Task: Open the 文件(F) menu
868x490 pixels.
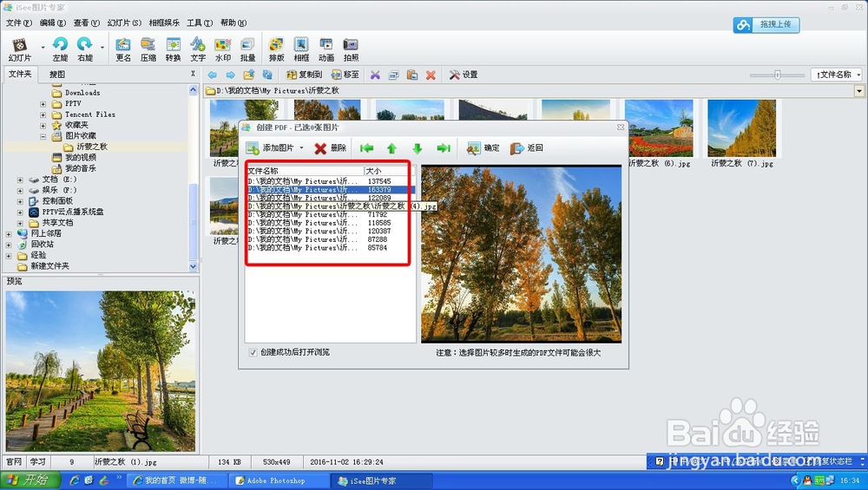Action: click(19, 23)
